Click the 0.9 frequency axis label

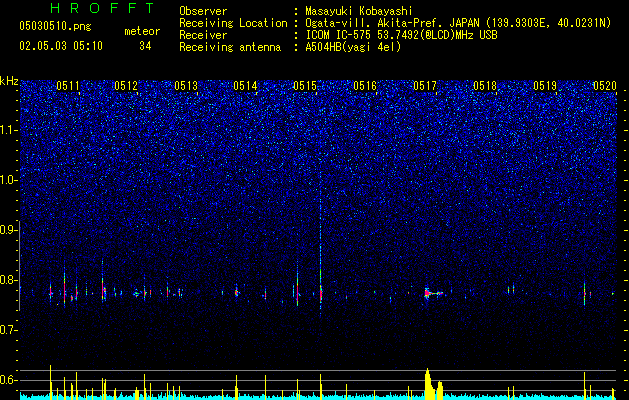[x=7, y=230]
